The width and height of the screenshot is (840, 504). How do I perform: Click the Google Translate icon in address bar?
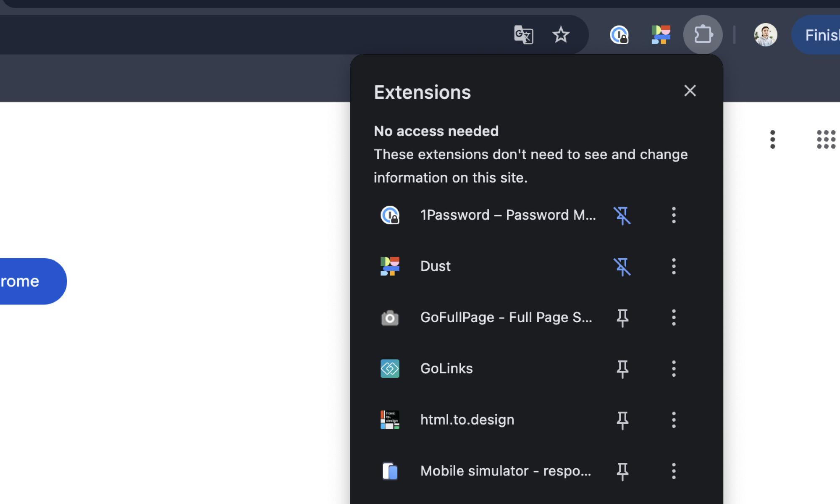[x=523, y=34]
